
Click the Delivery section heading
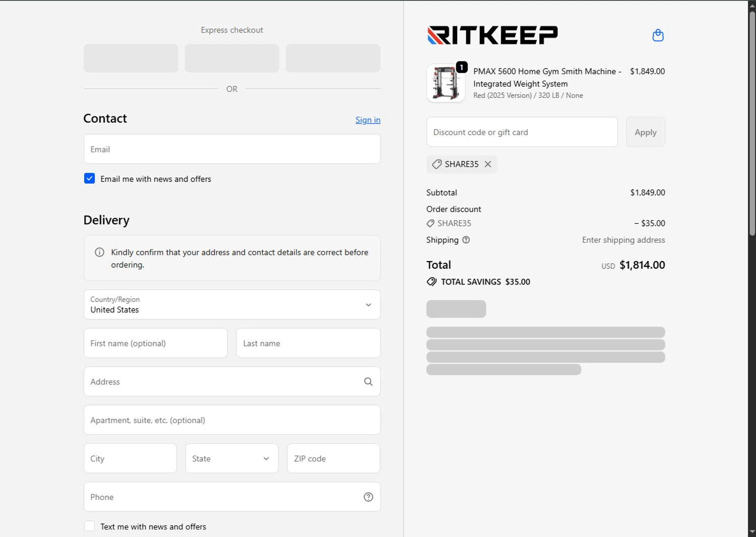106,220
